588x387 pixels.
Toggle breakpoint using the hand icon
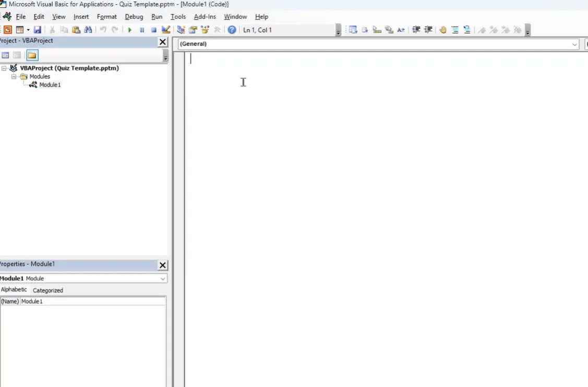point(443,30)
